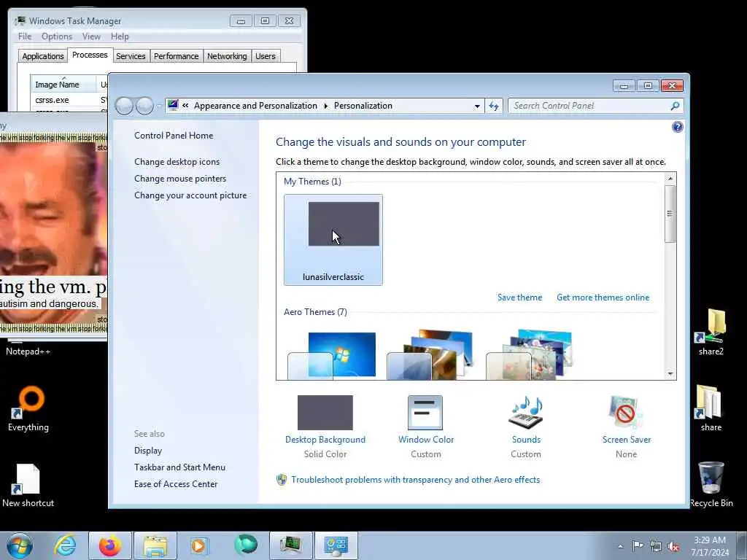747x560 pixels.
Task: Select the share2 desktop folder icon
Action: (x=711, y=332)
